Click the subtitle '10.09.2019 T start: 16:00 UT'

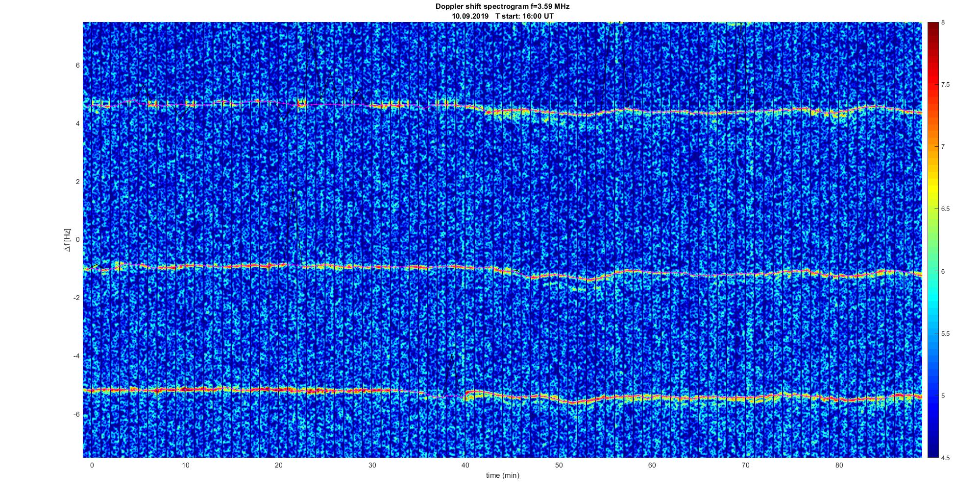[x=502, y=16]
